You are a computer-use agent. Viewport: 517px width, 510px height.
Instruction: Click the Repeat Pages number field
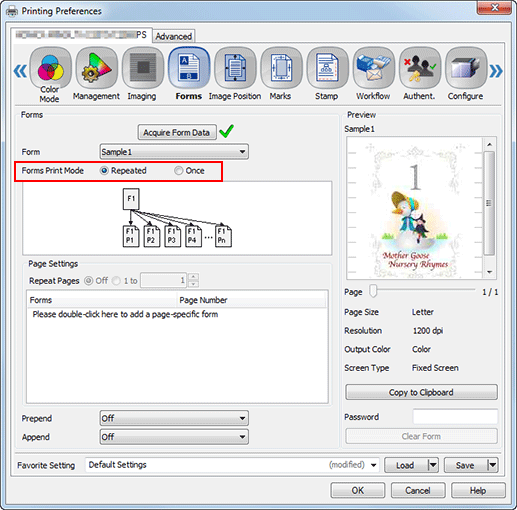(164, 280)
